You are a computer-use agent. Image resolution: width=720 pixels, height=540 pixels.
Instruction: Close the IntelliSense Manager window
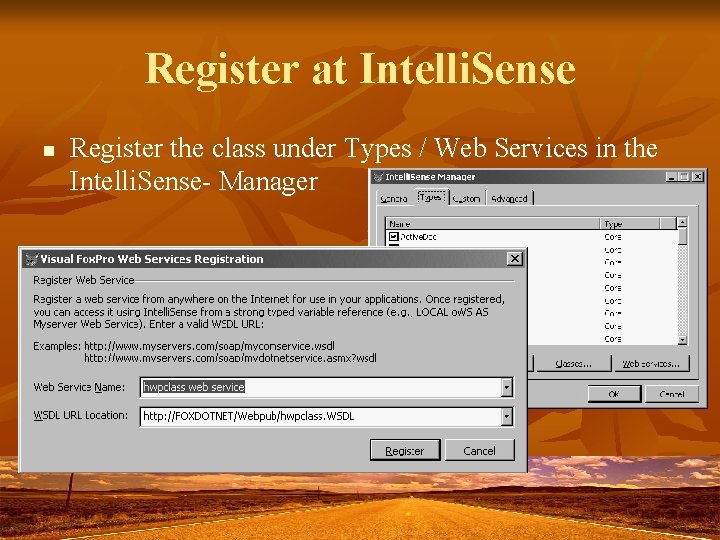coord(698,177)
